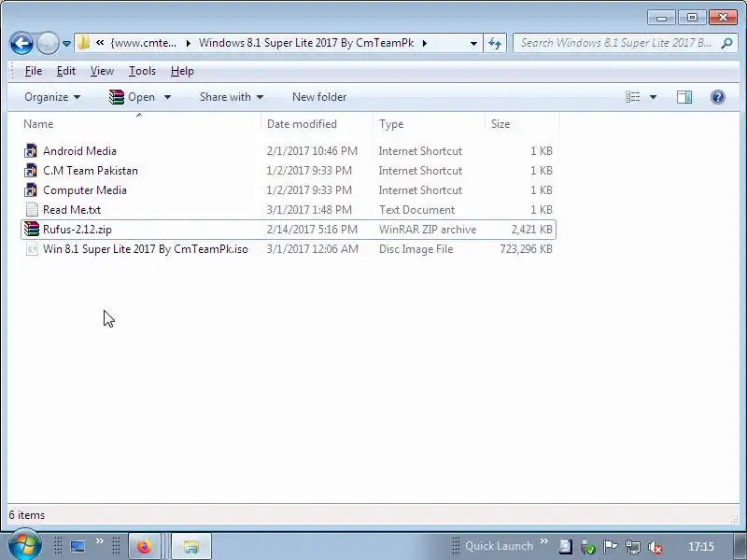Viewport: 747px width, 560px height.
Task: Open the Help menu
Action: [x=182, y=71]
